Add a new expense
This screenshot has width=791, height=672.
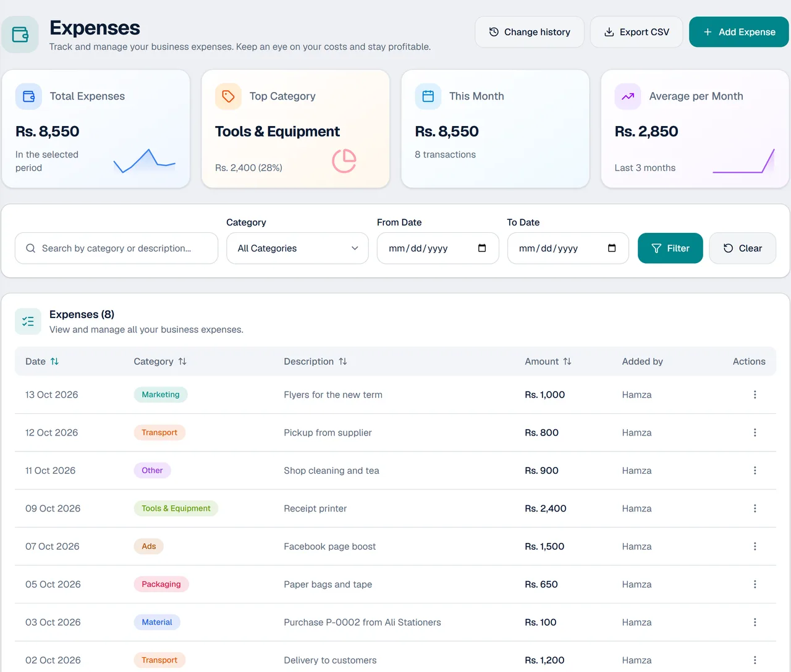739,32
